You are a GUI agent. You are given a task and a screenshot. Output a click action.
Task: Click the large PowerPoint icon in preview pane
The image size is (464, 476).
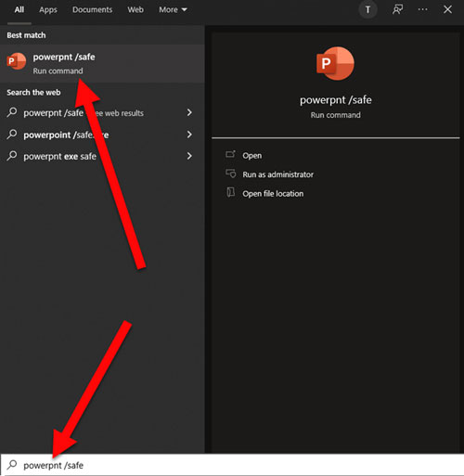click(x=335, y=63)
